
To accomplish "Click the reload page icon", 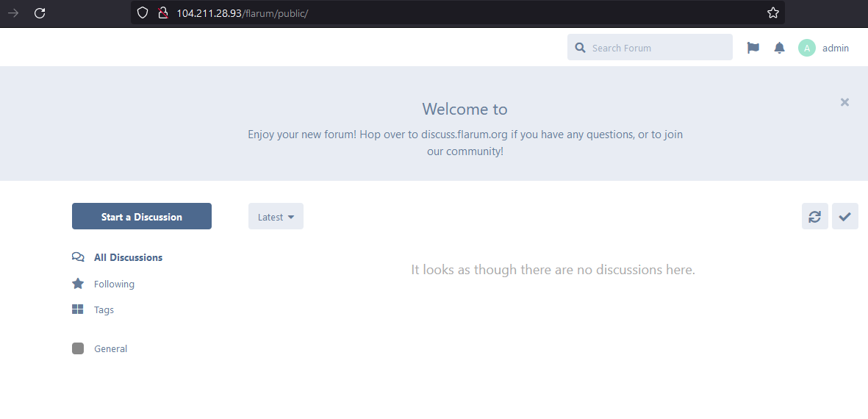I will tap(40, 12).
